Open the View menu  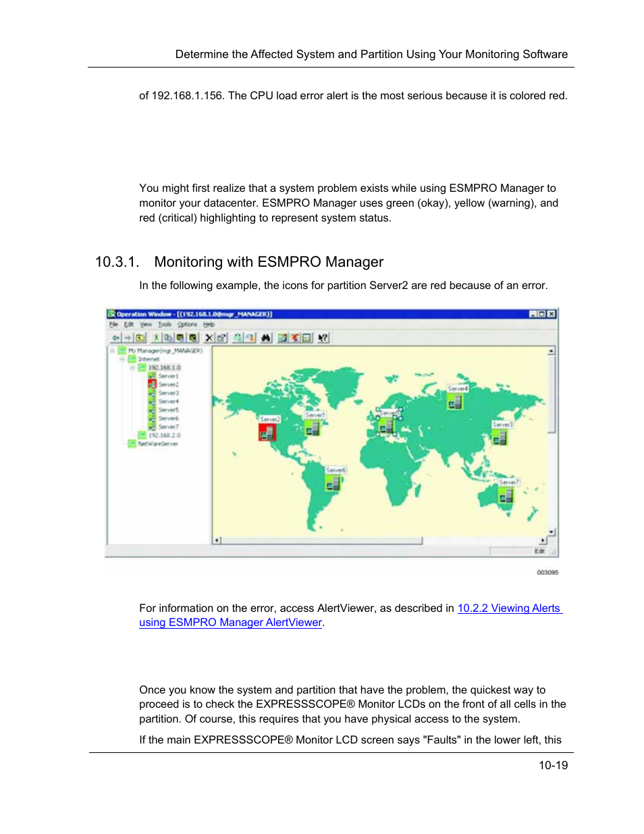coord(146,325)
